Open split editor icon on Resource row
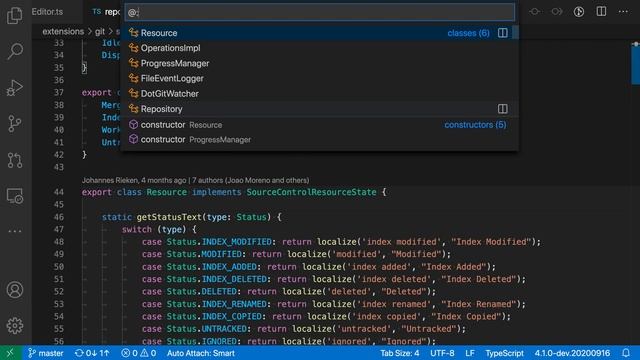This screenshot has width=640, height=360. click(502, 33)
